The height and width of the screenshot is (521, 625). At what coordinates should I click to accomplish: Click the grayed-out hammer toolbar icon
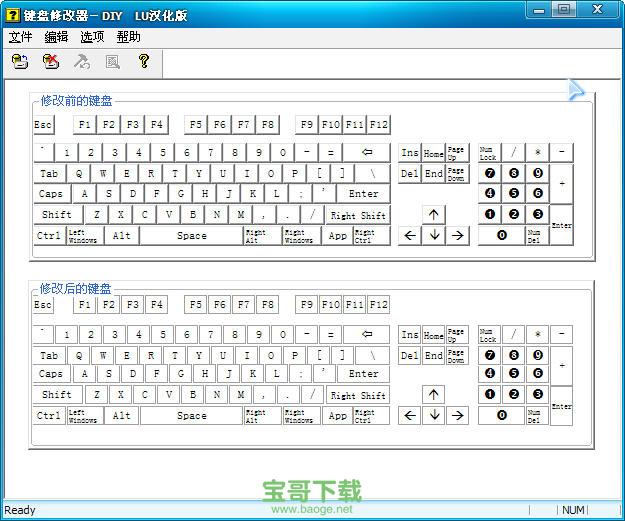(x=82, y=62)
